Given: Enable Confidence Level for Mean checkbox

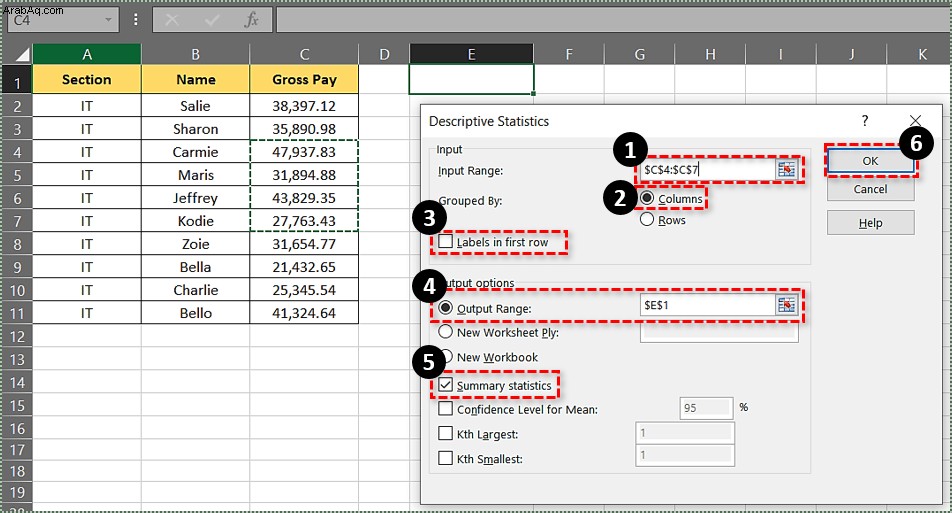Looking at the screenshot, I should pos(446,409).
